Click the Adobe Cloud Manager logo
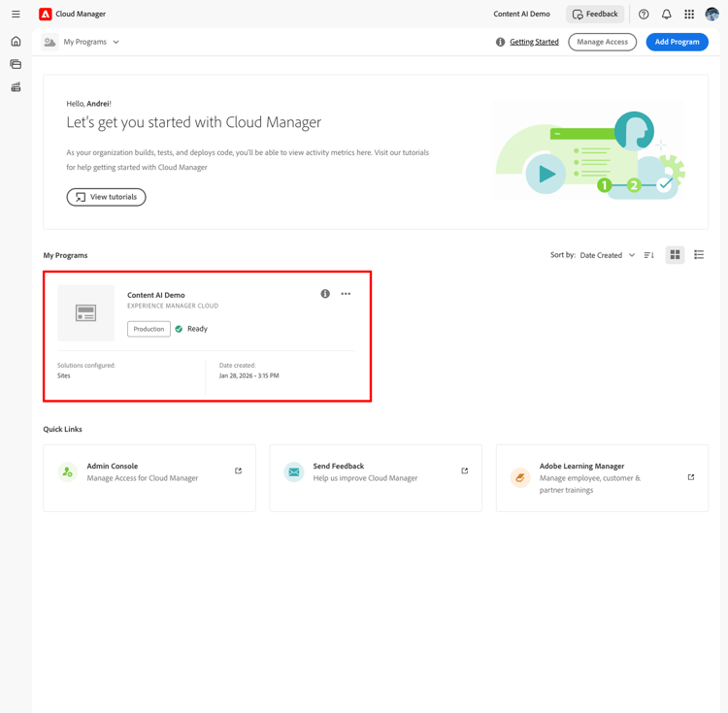This screenshot has width=728, height=713. 45,14
